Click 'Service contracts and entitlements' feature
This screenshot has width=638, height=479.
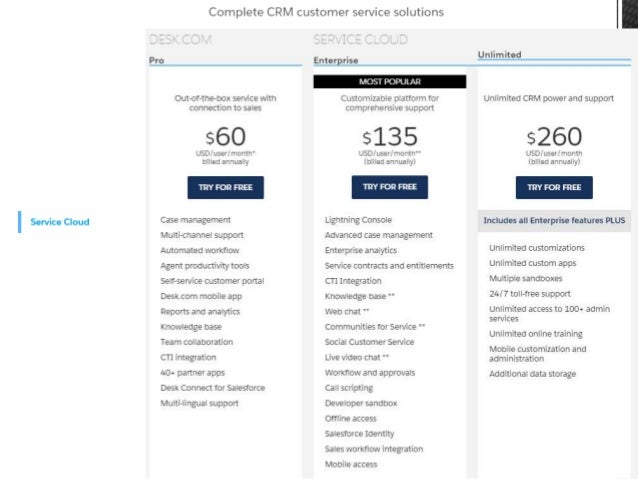tap(389, 266)
